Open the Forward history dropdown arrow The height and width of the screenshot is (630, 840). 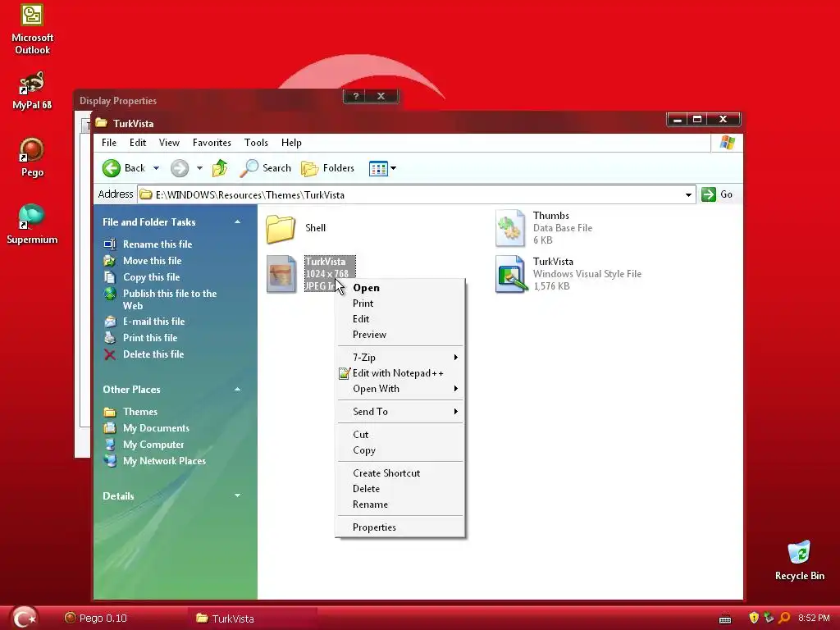199,168
